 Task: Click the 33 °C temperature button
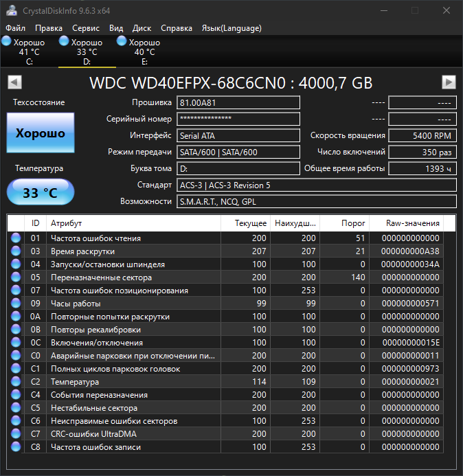pos(41,192)
